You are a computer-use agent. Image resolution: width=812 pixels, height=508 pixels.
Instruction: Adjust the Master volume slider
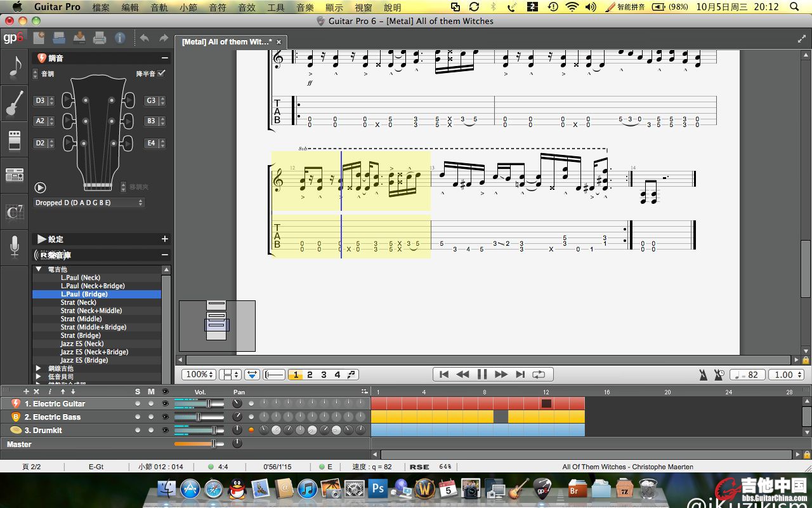(199, 443)
